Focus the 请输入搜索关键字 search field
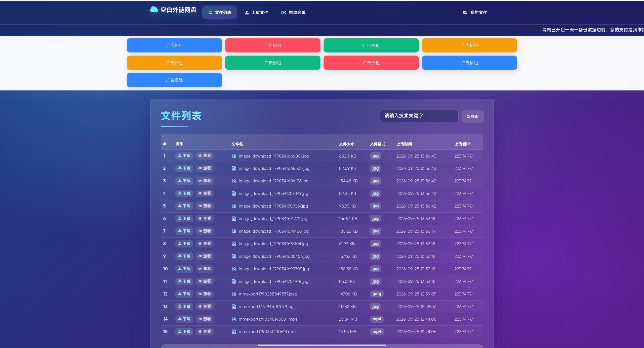 419,116
